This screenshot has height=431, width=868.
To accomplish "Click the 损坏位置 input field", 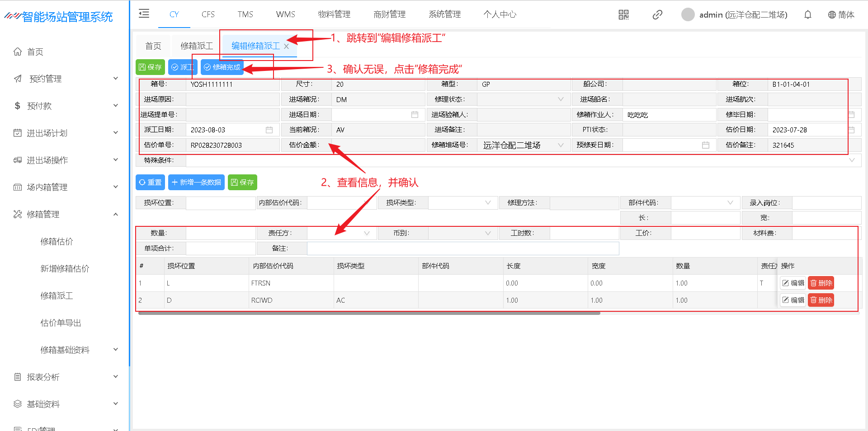I will point(220,203).
